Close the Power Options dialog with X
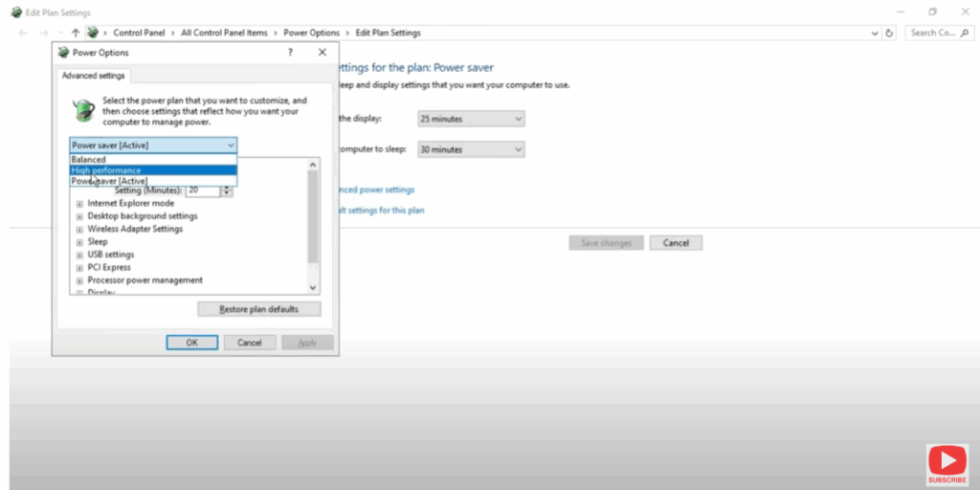Viewport: 980px width, 490px height. [x=323, y=53]
